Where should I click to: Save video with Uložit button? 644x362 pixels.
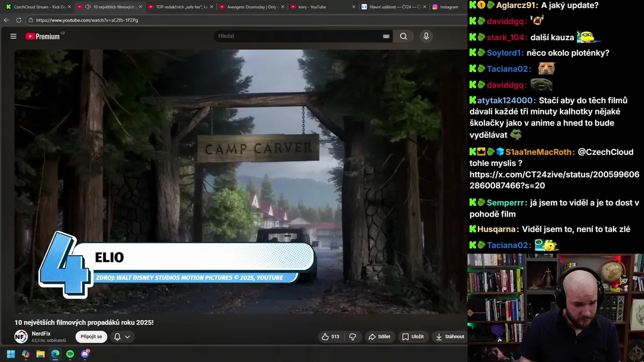coord(413,337)
